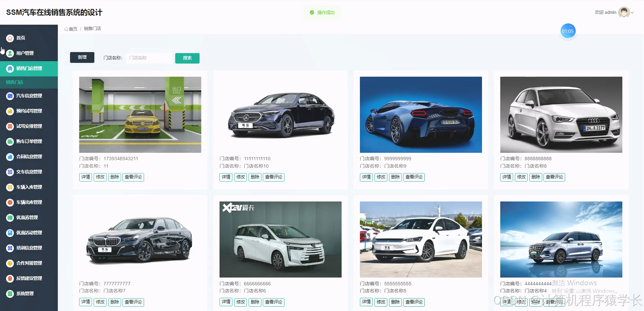Click 修改 for 门店名称6
Viewport: 644px width, 311px height.
240,302
